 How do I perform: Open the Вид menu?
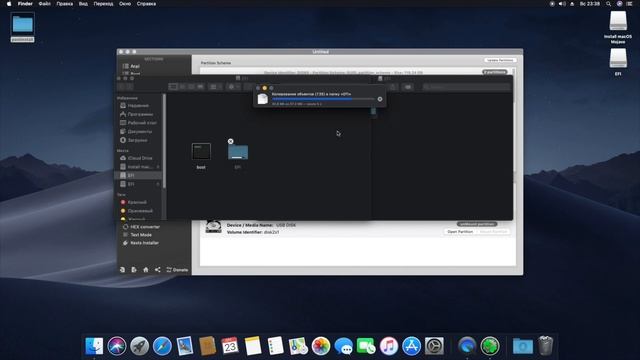83,4
